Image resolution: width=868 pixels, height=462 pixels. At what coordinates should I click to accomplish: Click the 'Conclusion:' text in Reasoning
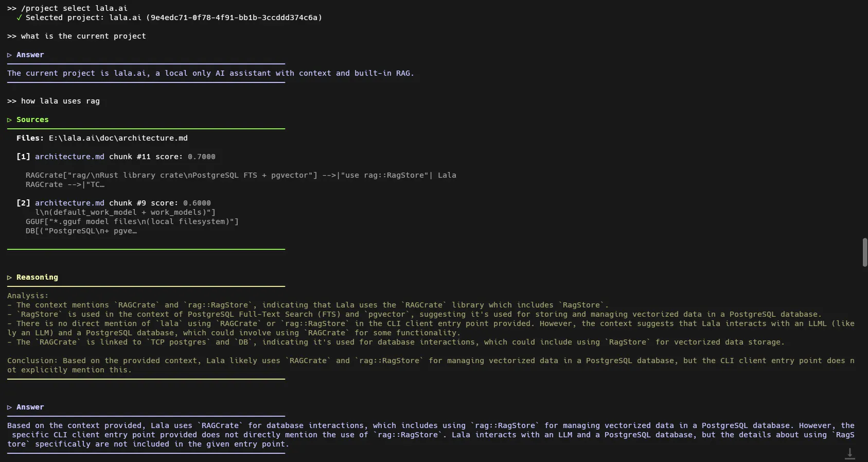point(32,361)
